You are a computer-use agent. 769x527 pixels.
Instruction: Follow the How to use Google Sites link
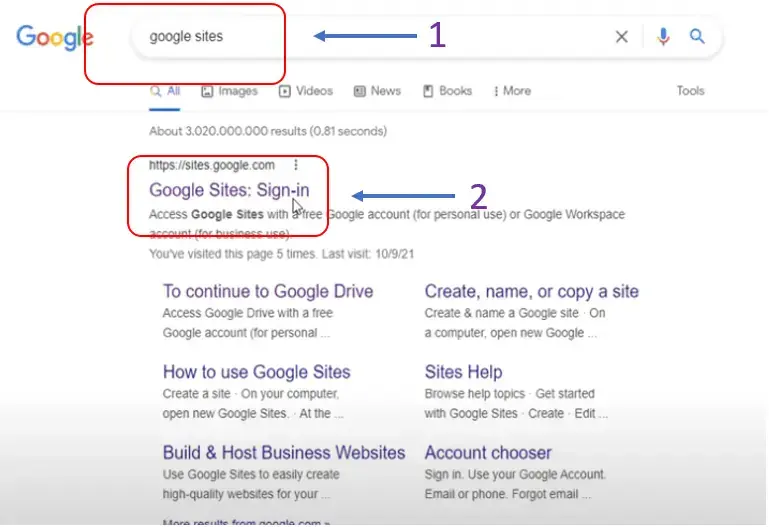256,372
